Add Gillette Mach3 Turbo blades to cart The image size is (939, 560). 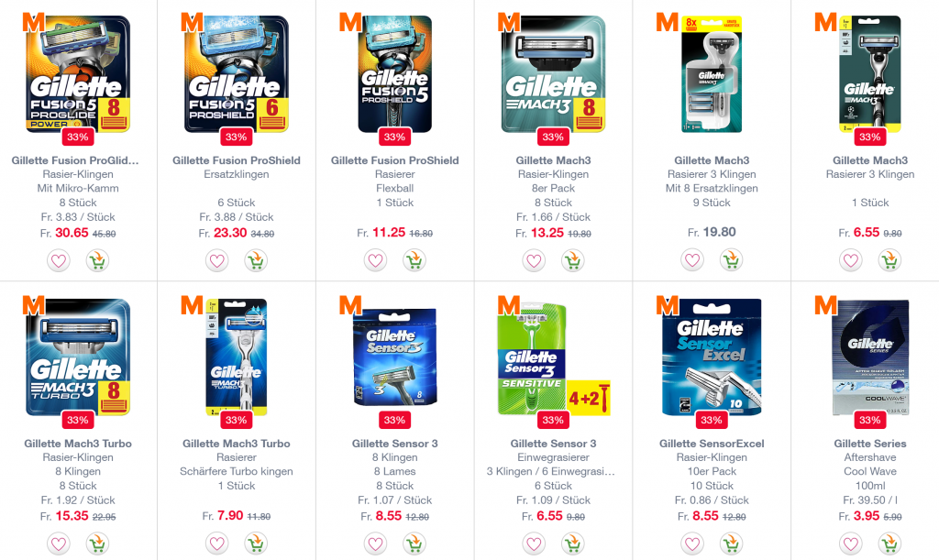point(97,544)
